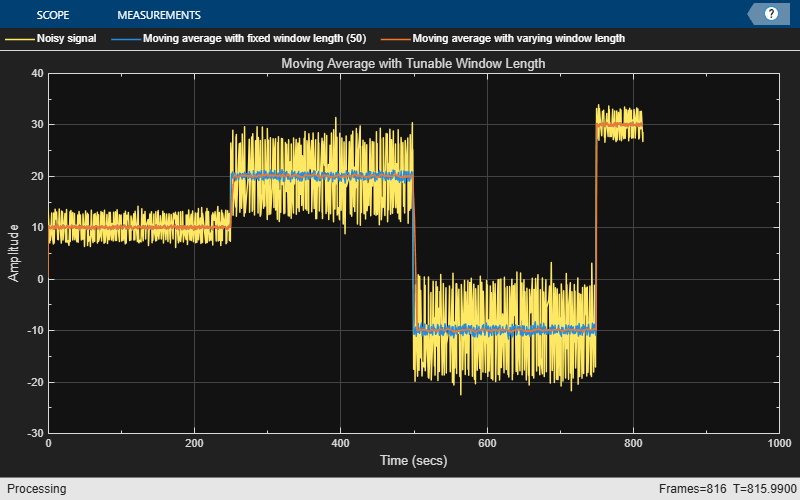Viewport: 800px width, 500px height.
Task: Select the plot title Moving Average with Tunable Window Length
Action: coord(414,64)
